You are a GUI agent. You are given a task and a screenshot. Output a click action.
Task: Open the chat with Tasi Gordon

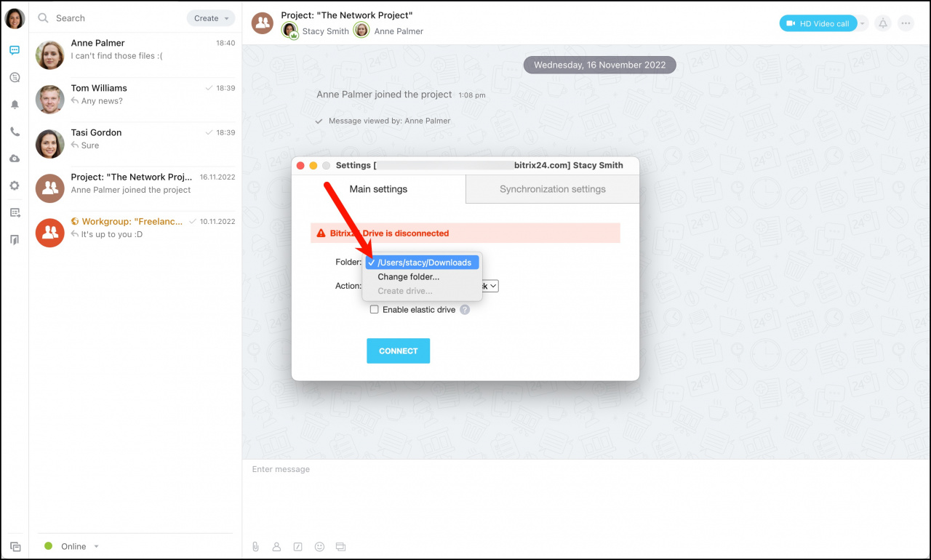pos(135,144)
